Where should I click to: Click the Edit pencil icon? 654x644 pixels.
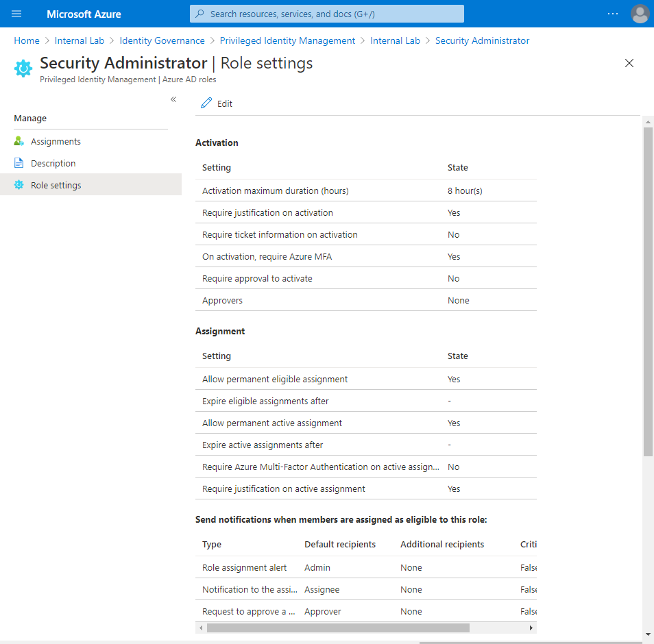[x=206, y=103]
